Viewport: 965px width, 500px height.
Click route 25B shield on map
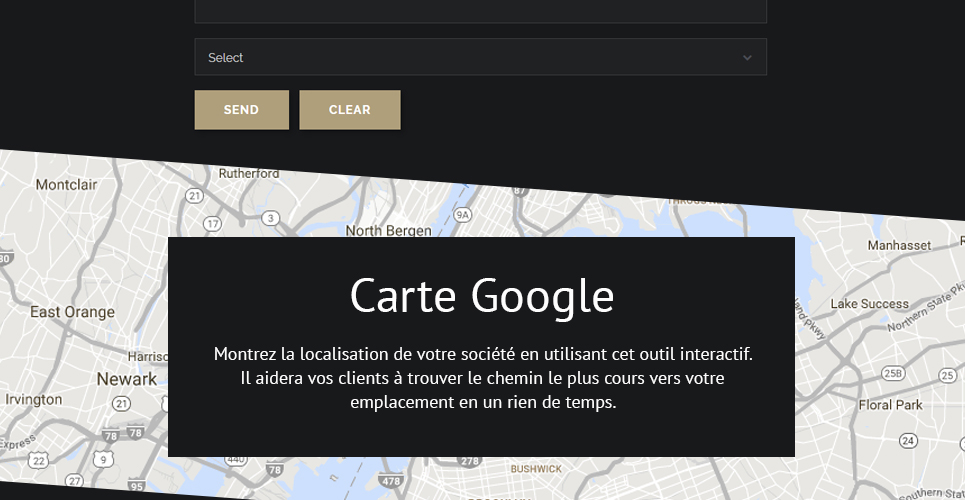click(x=893, y=373)
